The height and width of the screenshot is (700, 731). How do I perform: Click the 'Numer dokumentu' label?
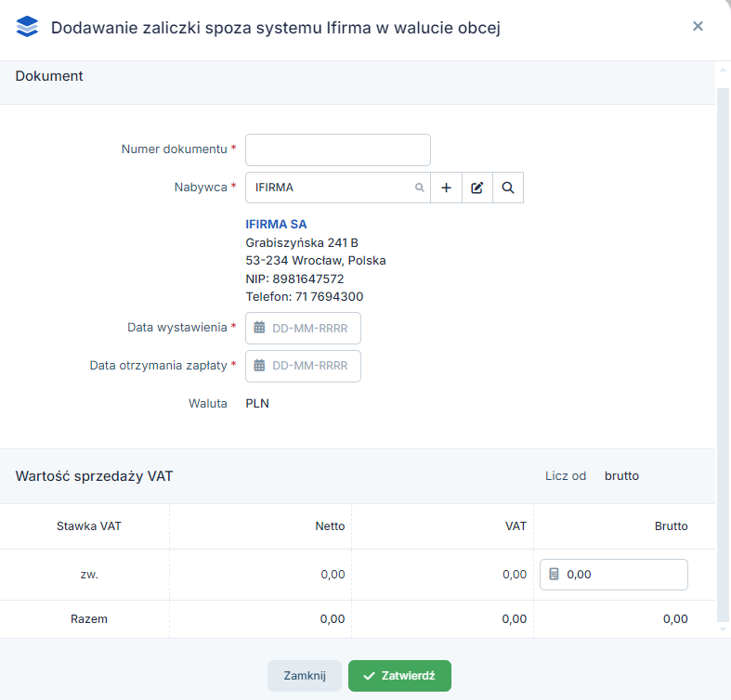click(x=175, y=149)
